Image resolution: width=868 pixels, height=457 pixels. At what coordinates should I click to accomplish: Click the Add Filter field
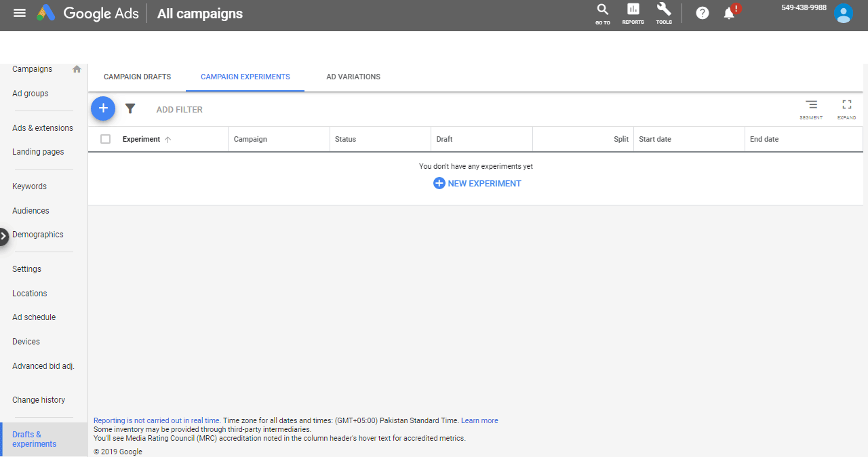click(x=180, y=110)
